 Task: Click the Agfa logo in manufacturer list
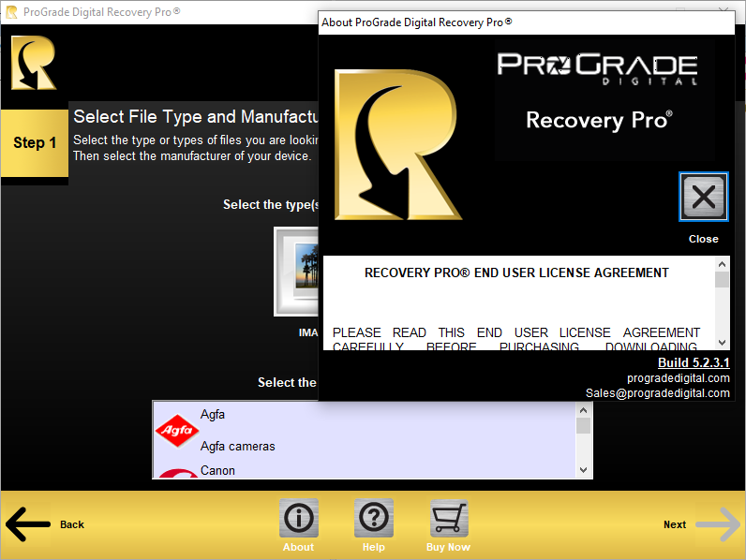[177, 431]
